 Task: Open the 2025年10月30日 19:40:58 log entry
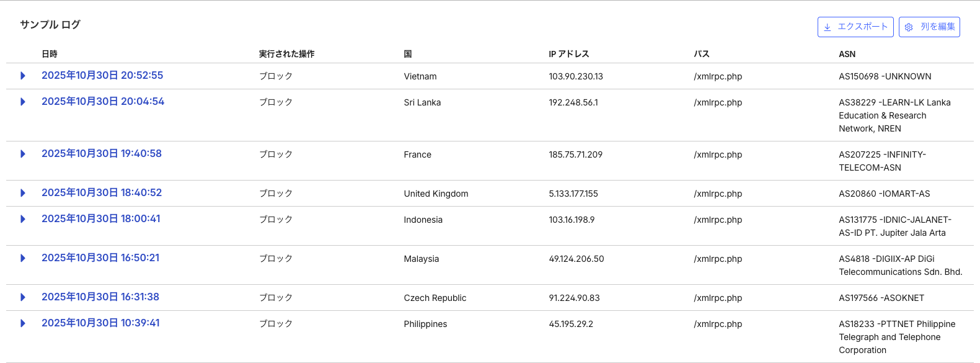[x=102, y=154]
